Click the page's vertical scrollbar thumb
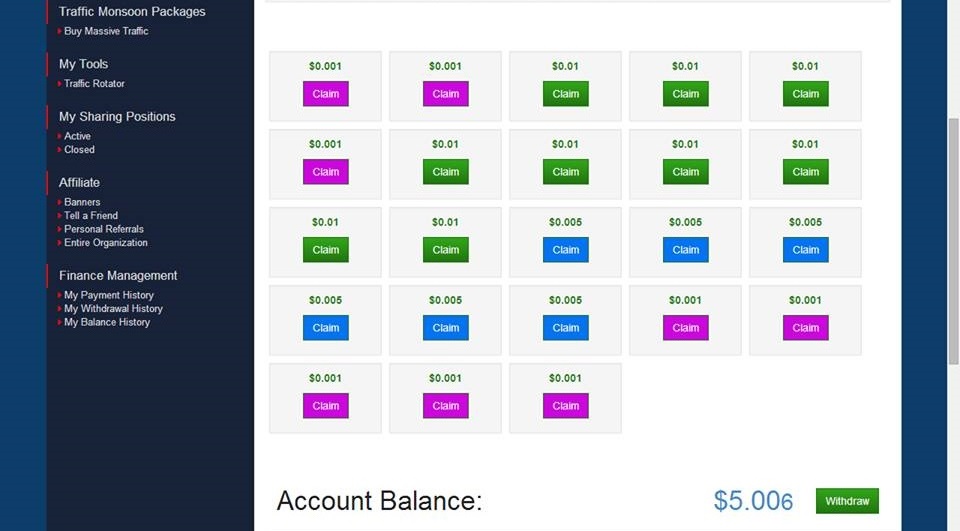The image size is (960, 531). [x=953, y=240]
